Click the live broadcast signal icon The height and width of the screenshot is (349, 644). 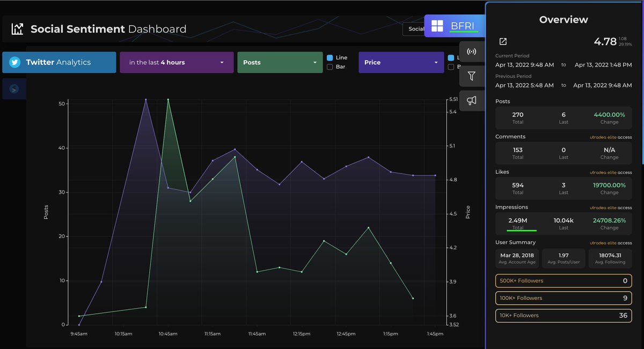(472, 52)
